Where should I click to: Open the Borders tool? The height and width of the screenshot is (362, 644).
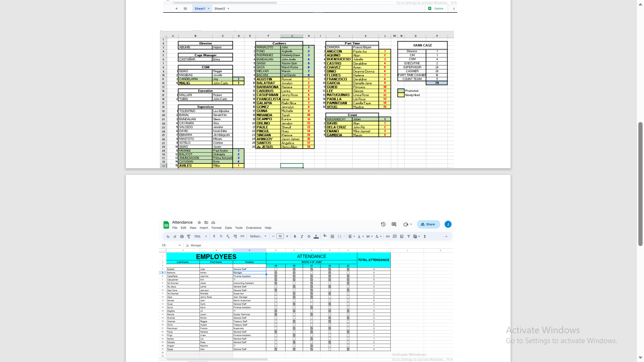(332, 237)
